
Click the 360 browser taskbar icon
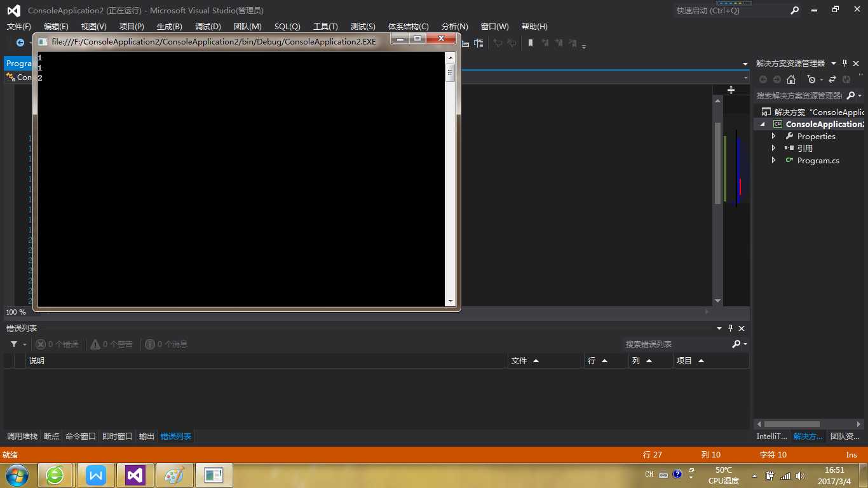[55, 475]
